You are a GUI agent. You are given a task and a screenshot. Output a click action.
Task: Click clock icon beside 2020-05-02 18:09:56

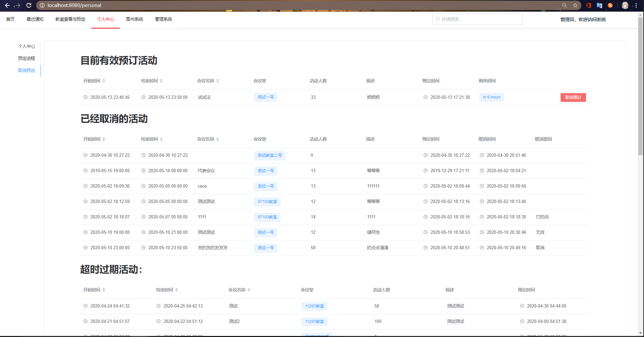(482, 186)
